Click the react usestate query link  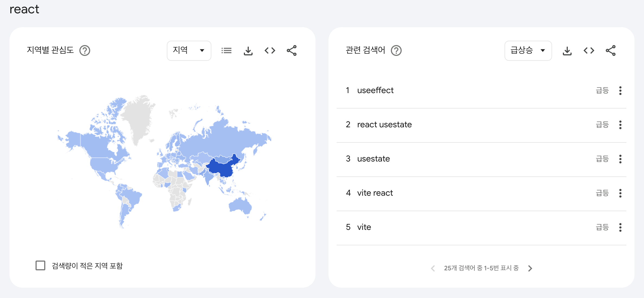click(384, 125)
